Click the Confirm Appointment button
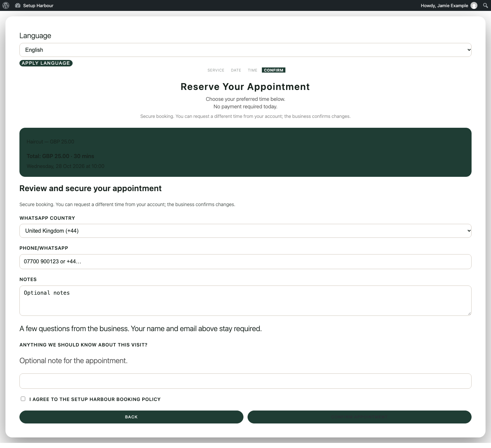This screenshot has height=448, width=491. 359,417
